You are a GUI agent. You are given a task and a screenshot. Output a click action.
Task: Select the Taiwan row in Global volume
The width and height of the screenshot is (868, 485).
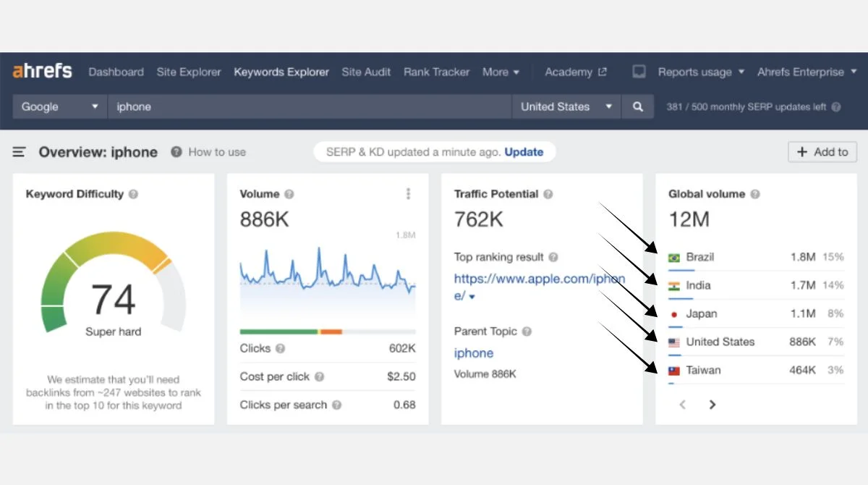(757, 370)
